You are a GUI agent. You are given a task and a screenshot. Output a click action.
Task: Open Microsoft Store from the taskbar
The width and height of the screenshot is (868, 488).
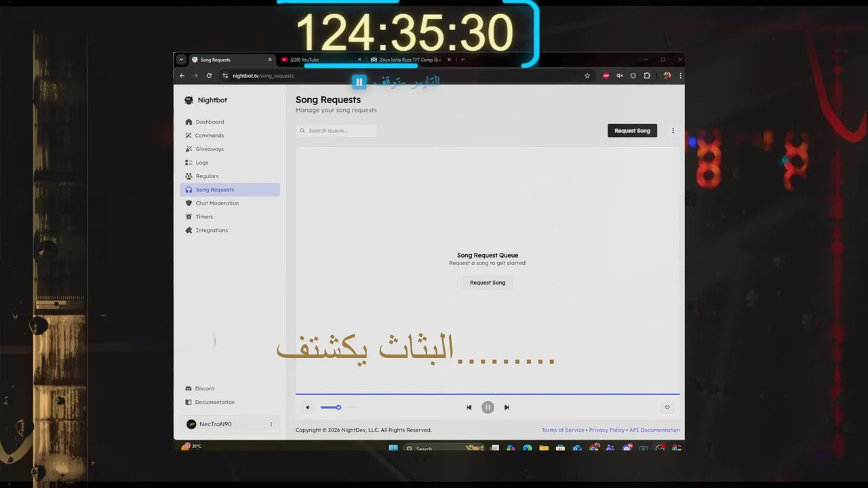[560, 448]
